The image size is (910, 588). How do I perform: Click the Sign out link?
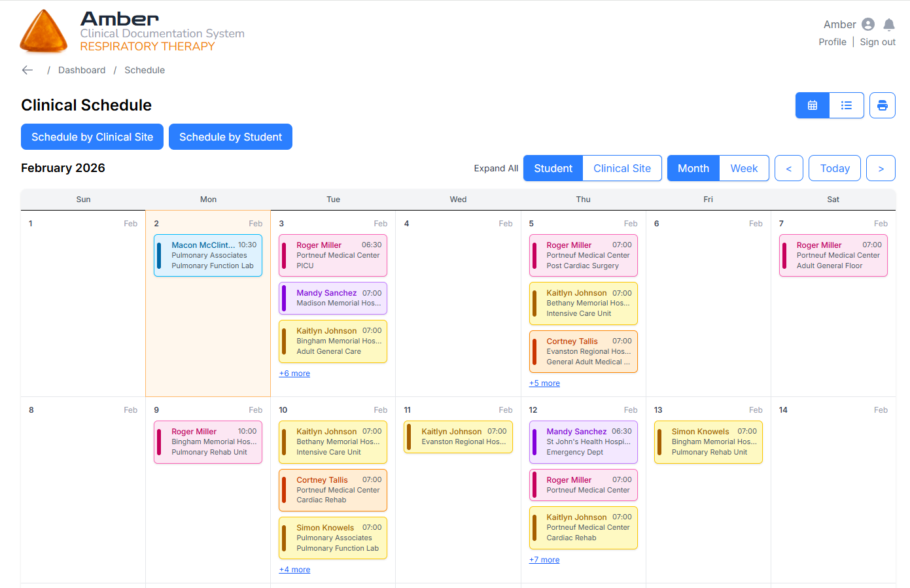click(877, 42)
